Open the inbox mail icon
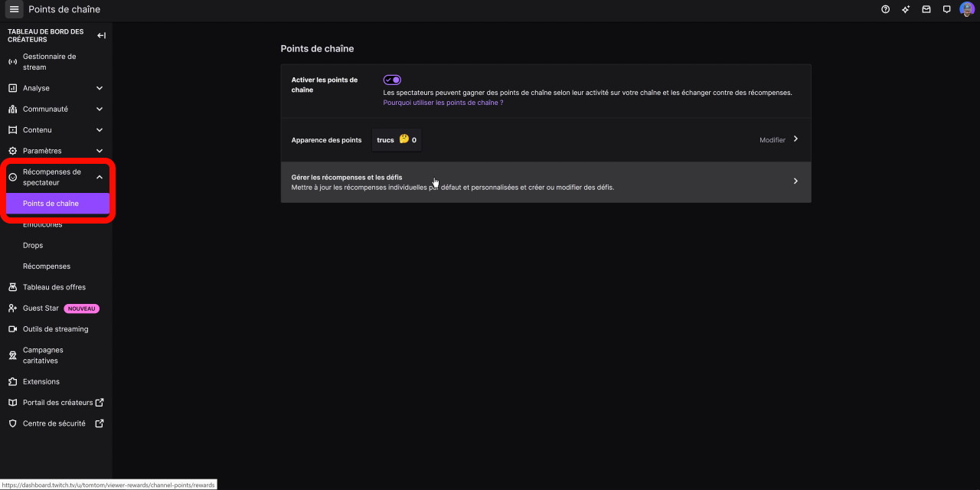Viewport: 980px width, 490px height. click(926, 9)
